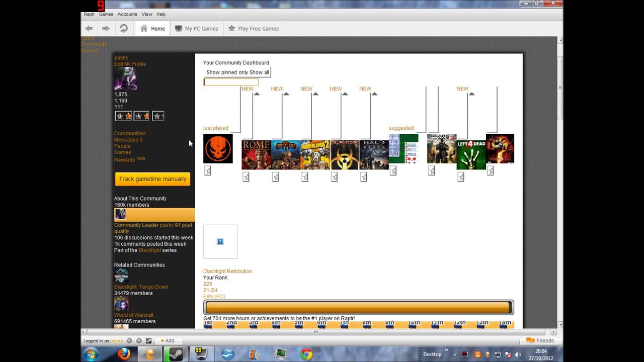Toggle the pin under Halo Reach
The width and height of the screenshot is (644, 362).
pyautogui.click(x=364, y=177)
